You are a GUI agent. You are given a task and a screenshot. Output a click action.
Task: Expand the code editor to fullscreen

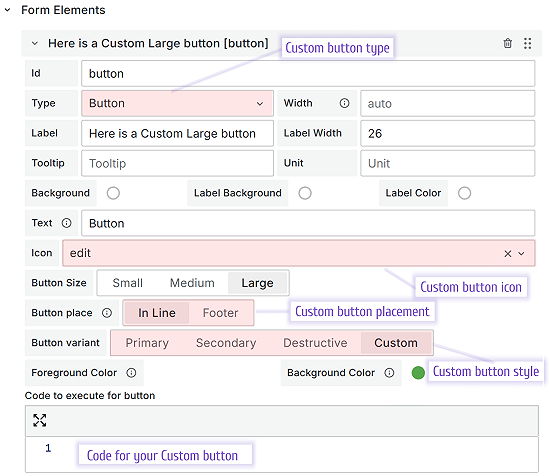(x=39, y=420)
